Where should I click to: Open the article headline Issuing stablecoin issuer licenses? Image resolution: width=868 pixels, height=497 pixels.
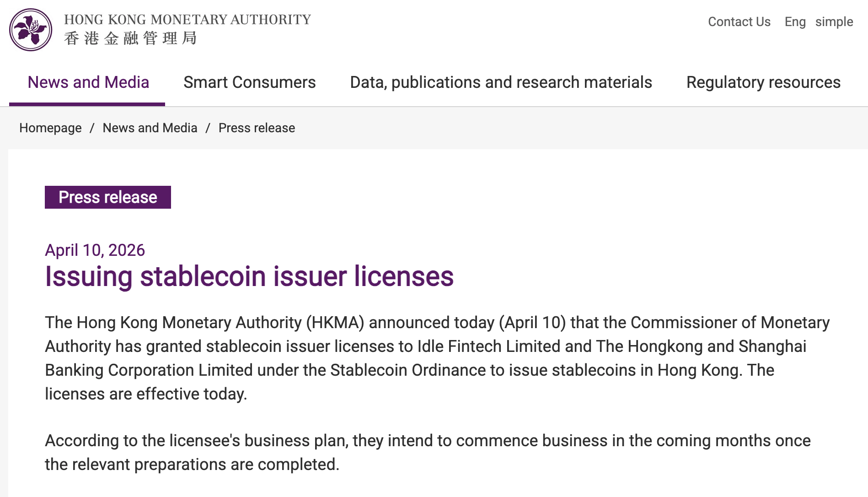tap(250, 276)
